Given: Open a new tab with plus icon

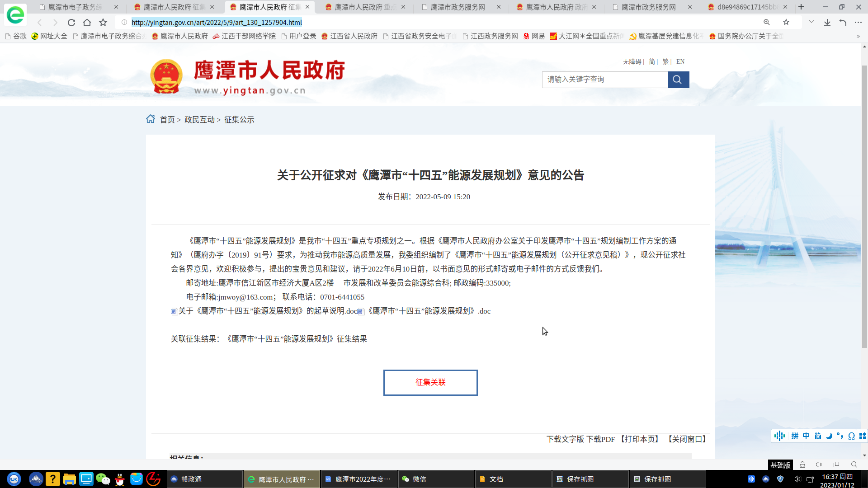Looking at the screenshot, I should [801, 7].
